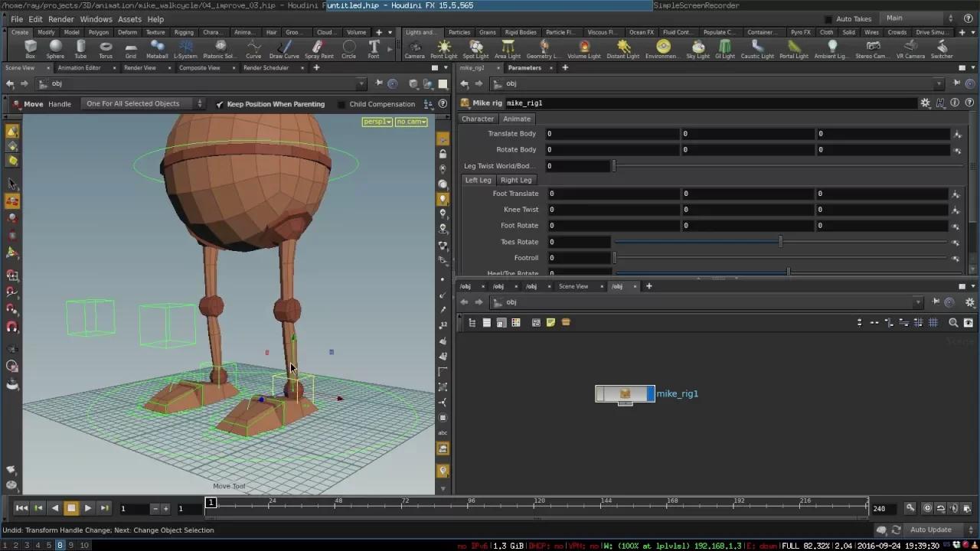Switch to the Select tool in left toolbar

[12, 184]
